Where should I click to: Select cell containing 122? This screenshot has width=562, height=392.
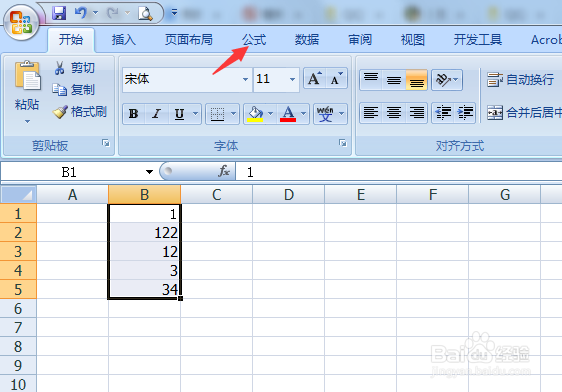(x=144, y=233)
